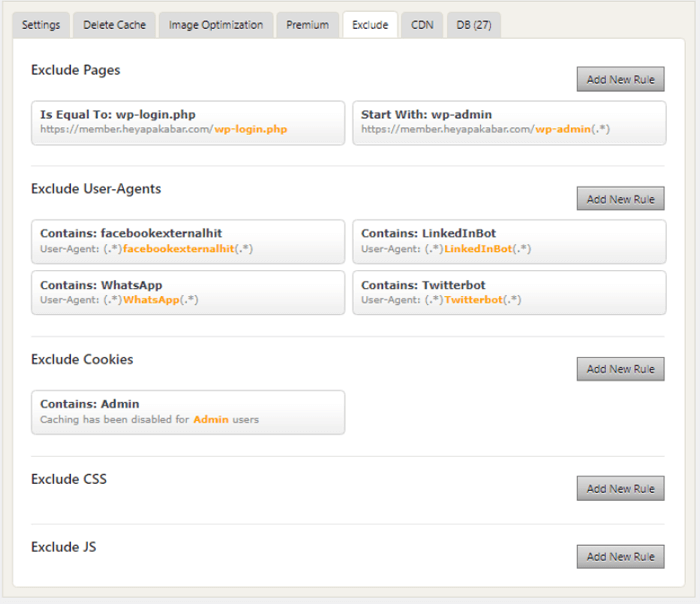The image size is (700, 604).
Task: Add new rule for Exclude User-Agents
Action: pos(620,199)
